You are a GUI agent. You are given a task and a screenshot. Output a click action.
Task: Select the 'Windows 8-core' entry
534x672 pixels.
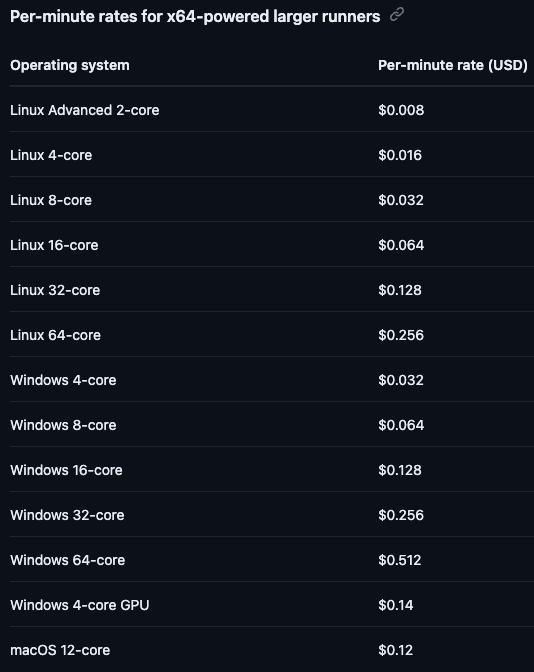pyautogui.click(x=63, y=425)
